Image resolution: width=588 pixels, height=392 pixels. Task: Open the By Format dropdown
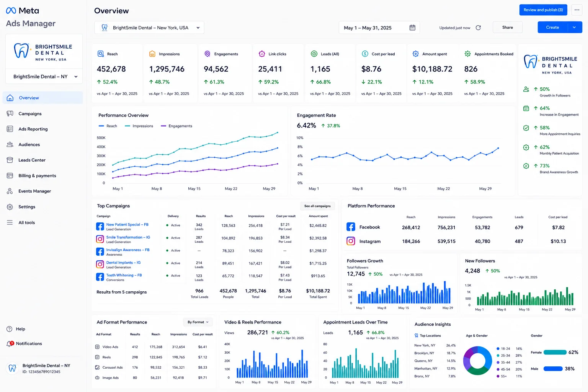pyautogui.click(x=198, y=322)
